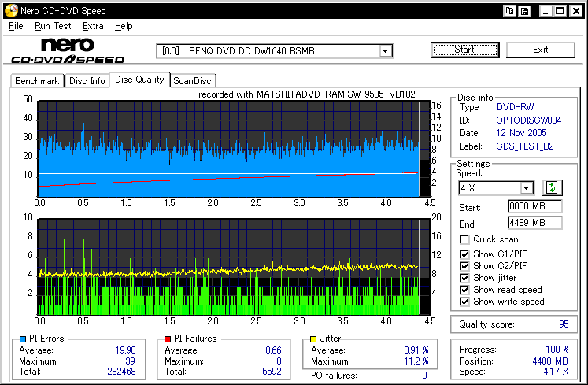Switch to the Benchmark tab
The image size is (588, 385).
click(x=37, y=80)
